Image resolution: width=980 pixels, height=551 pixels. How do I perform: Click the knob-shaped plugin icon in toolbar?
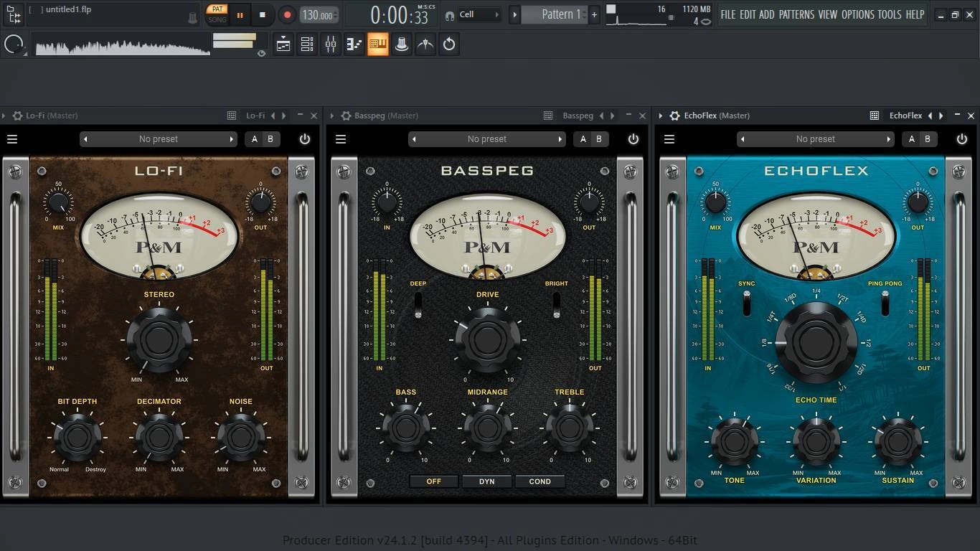click(402, 44)
